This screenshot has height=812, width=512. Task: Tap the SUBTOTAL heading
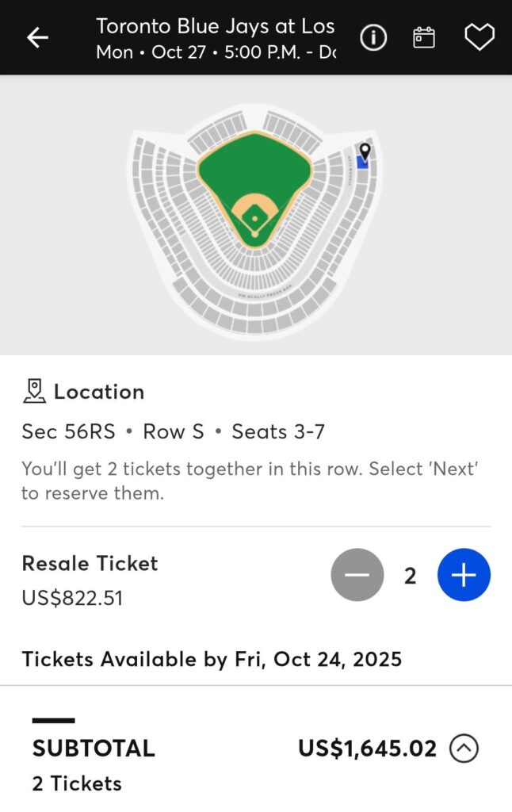click(x=94, y=748)
